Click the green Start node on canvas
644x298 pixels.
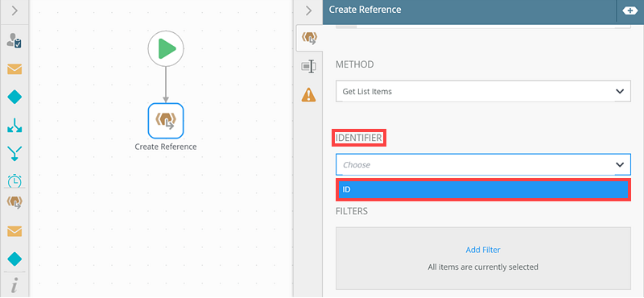tap(166, 48)
